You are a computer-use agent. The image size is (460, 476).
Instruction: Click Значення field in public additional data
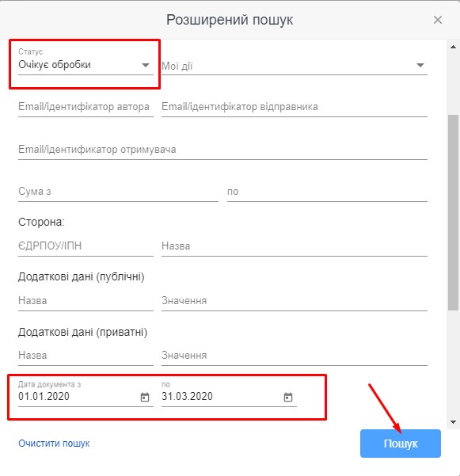[x=295, y=300]
